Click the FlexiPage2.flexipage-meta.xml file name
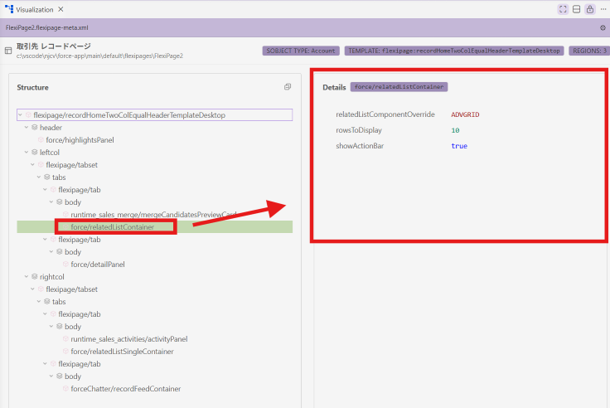The image size is (610, 408). pyautogui.click(x=47, y=28)
